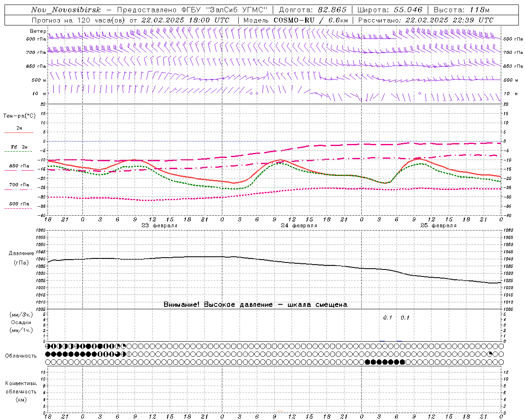The height and width of the screenshot is (420, 525).
Task: Click the 'Td 2м' dew point legend label
Action: [x=19, y=147]
